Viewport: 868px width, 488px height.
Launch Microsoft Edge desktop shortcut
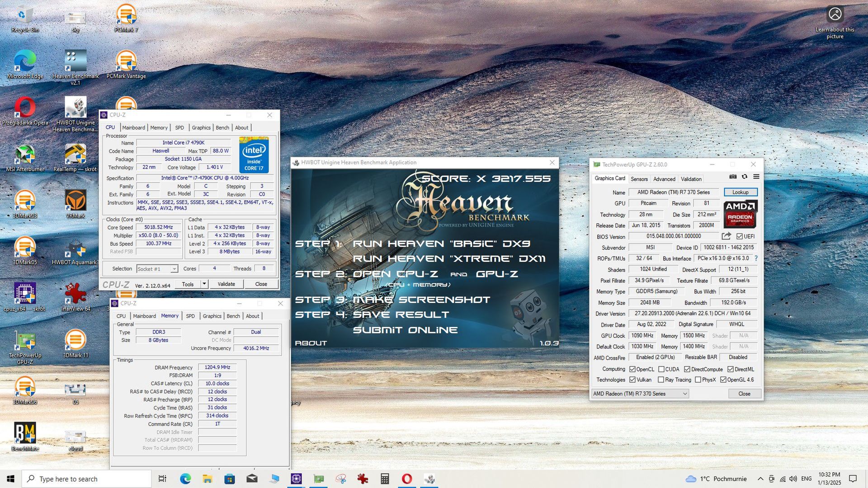[x=25, y=65]
